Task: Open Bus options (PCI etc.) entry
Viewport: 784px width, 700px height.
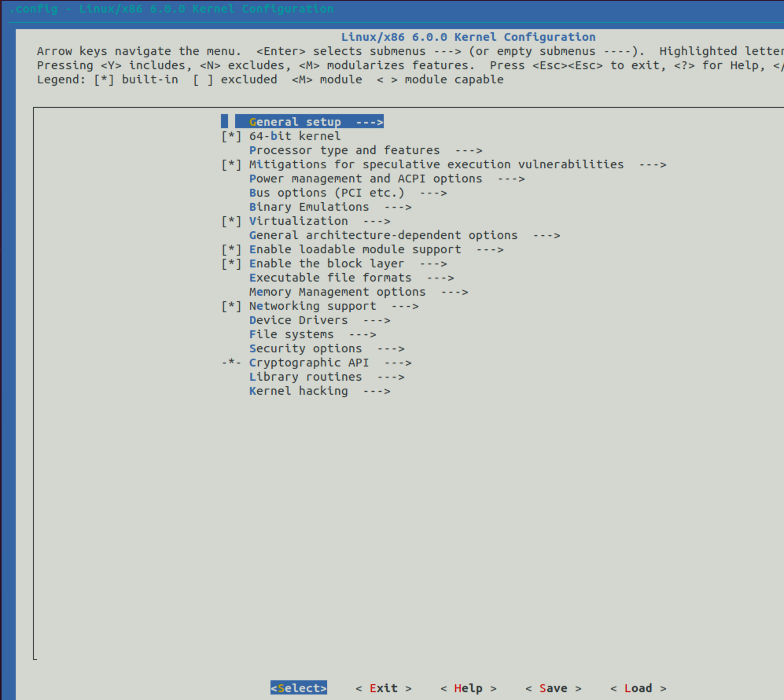Action: [326, 193]
